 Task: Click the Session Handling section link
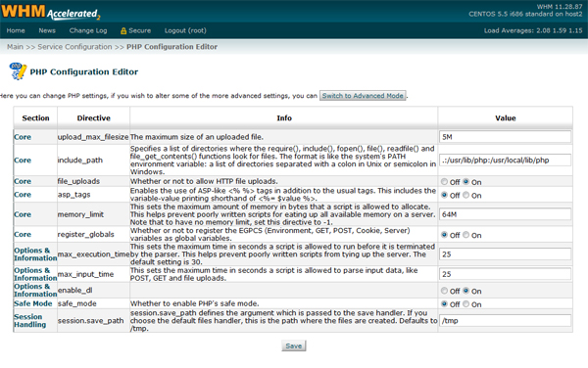pos(30,320)
